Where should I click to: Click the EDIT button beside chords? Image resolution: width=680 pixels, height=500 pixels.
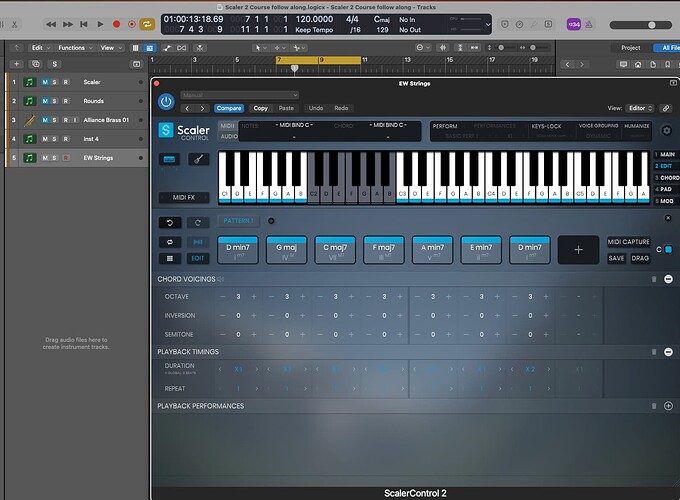pyautogui.click(x=198, y=258)
